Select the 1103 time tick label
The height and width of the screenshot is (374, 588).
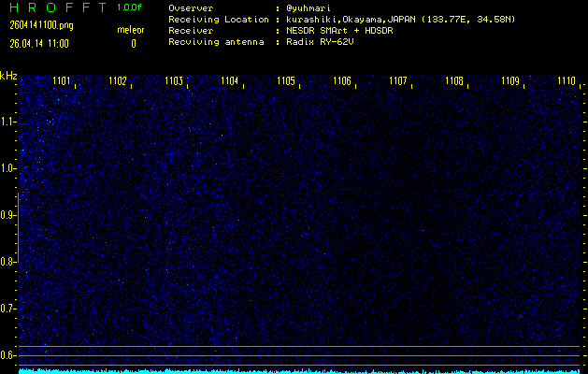pos(174,81)
